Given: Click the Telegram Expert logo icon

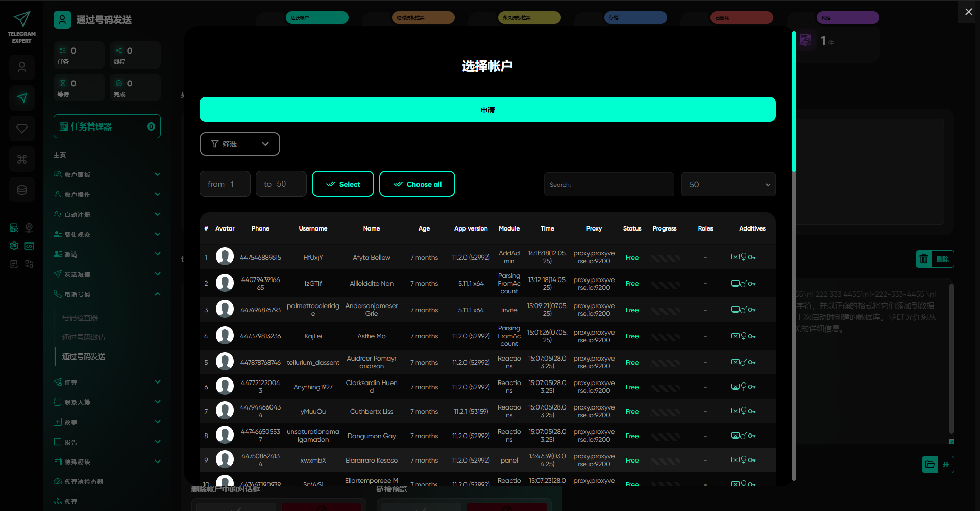Looking at the screenshot, I should point(21,20).
